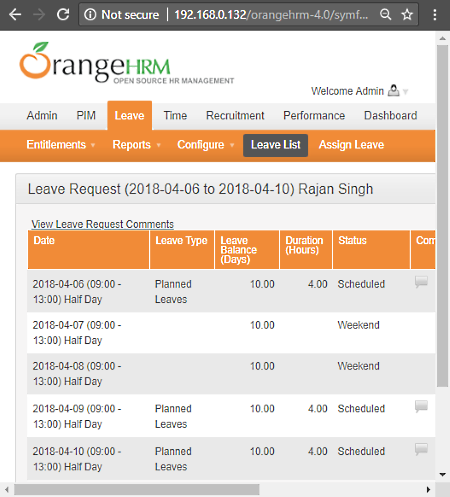Image resolution: width=450 pixels, height=497 pixels.
Task: Click Planned Leaves in 2018-04-09 row
Action: pos(173,416)
